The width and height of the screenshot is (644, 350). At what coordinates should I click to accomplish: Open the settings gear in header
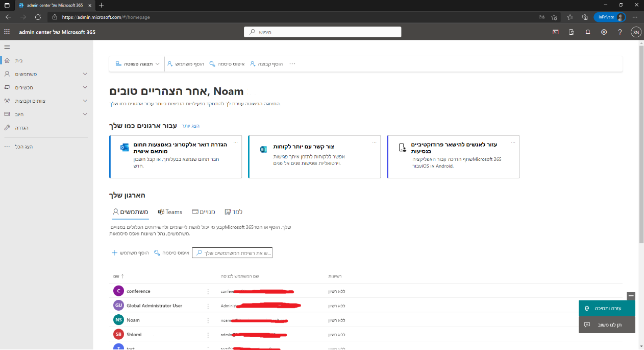[x=604, y=32]
